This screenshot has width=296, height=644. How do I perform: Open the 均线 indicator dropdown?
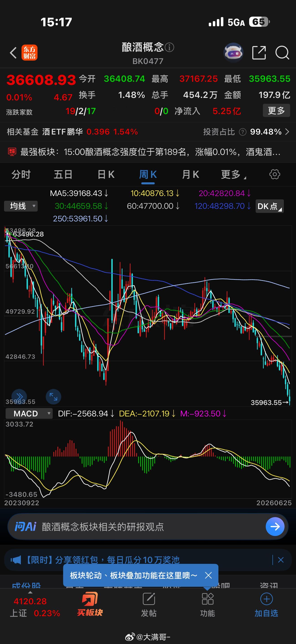coord(21,206)
